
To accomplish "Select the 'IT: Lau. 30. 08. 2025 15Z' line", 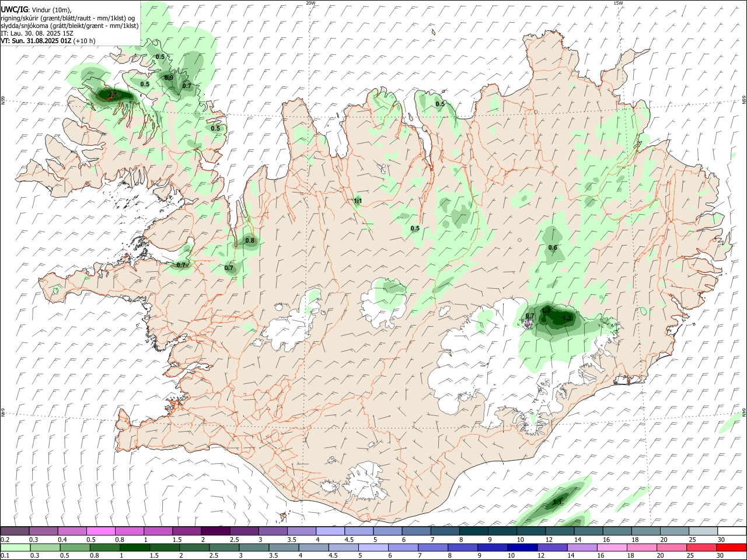I will 37,33.
